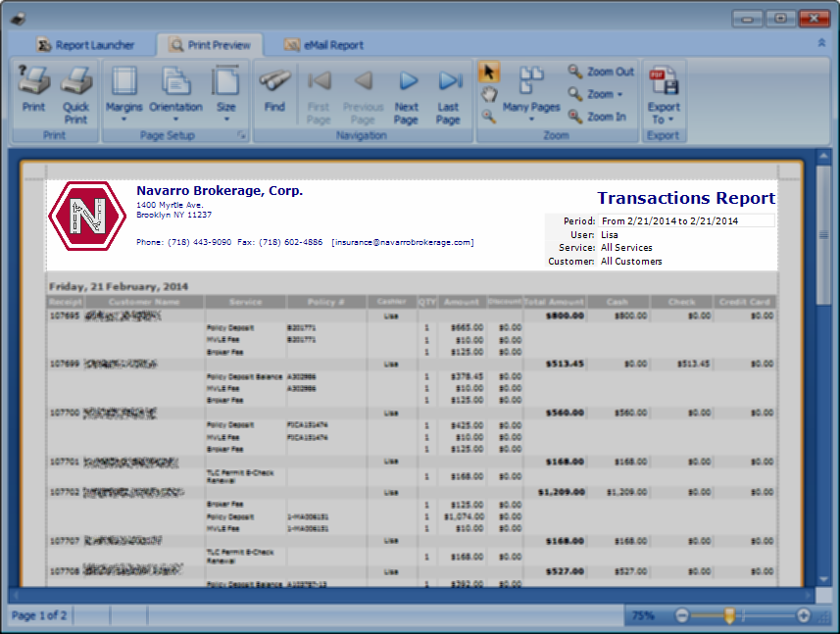840x634 pixels.
Task: Expand the Orientation dropdown
Action: (x=175, y=93)
